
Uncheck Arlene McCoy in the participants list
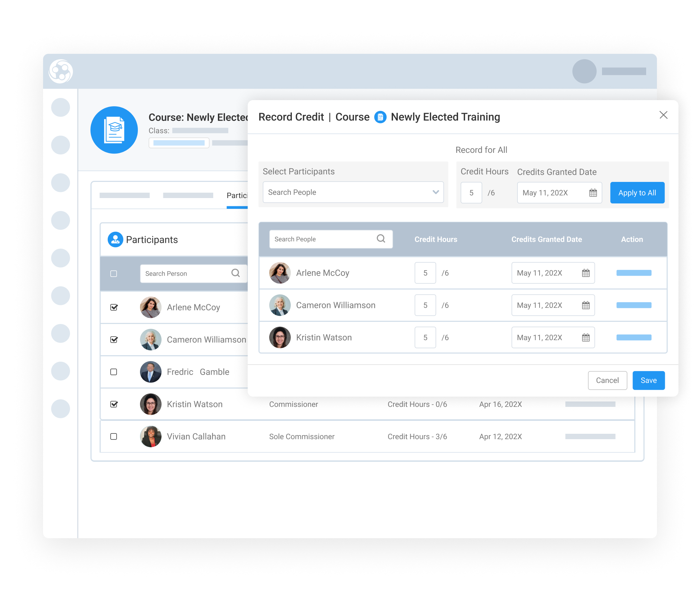tap(114, 307)
